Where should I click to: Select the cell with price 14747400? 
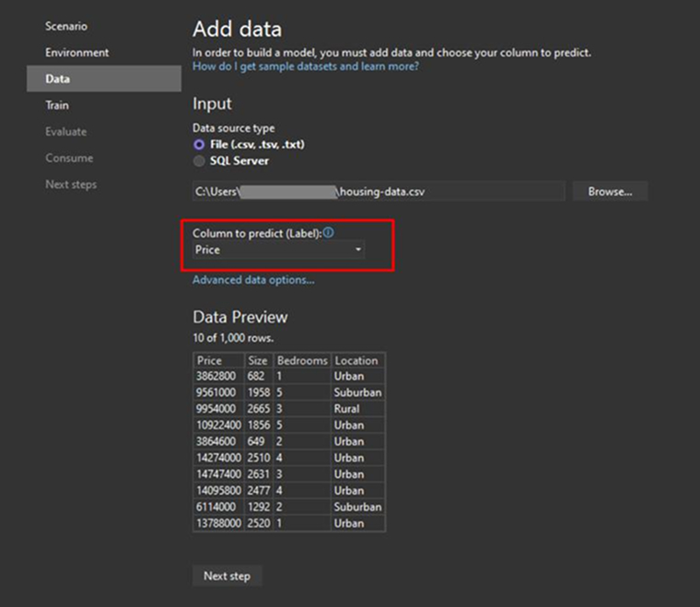219,474
